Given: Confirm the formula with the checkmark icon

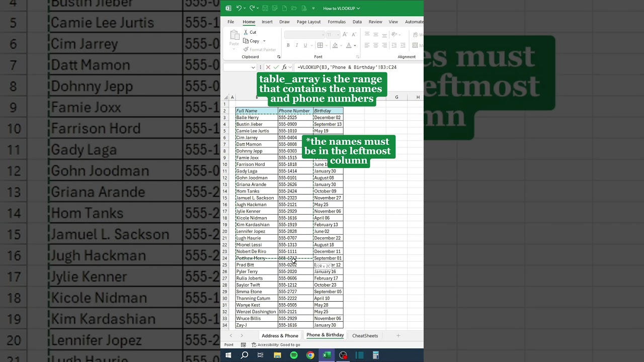Looking at the screenshot, I should tap(276, 67).
